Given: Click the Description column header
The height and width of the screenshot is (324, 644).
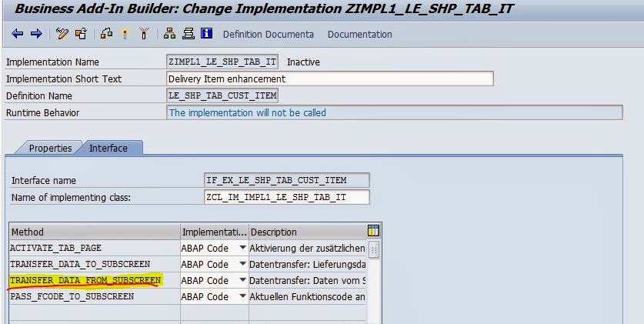Looking at the screenshot, I should pos(308,232).
